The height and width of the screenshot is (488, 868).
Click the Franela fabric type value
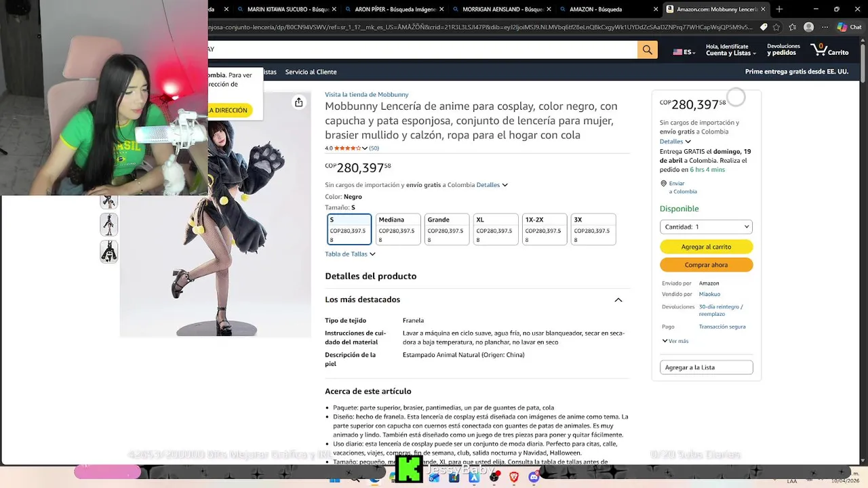pos(413,321)
